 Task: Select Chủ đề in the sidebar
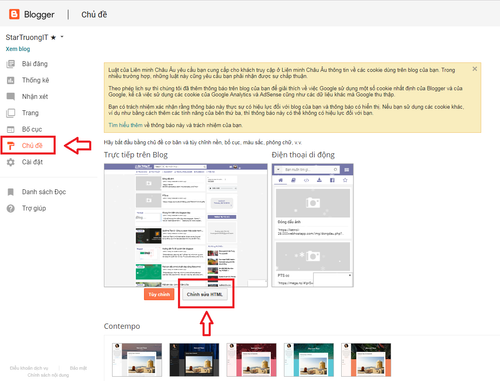[32, 145]
